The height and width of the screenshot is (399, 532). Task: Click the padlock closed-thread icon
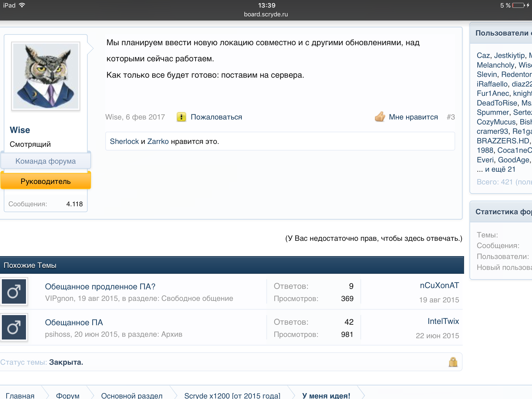coord(453,362)
